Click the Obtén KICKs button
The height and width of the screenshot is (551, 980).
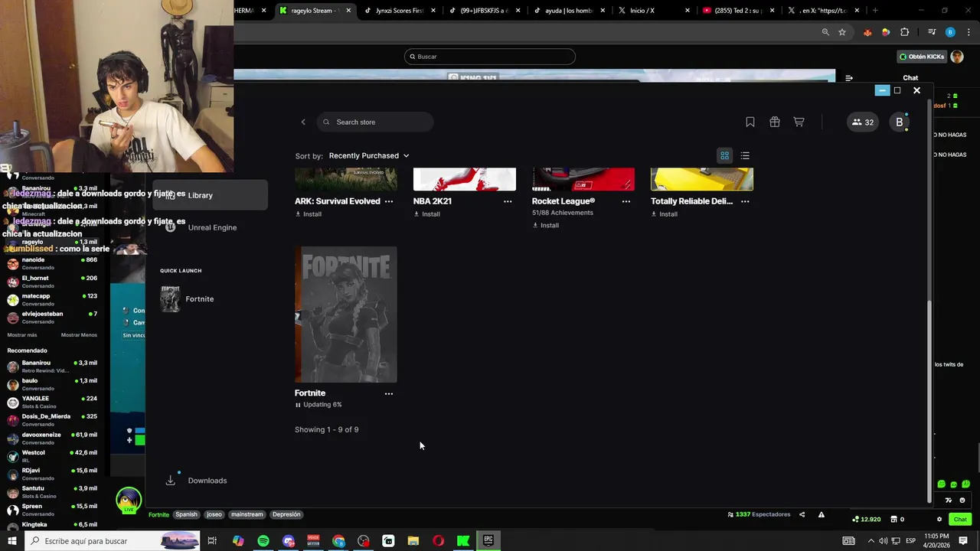point(922,57)
